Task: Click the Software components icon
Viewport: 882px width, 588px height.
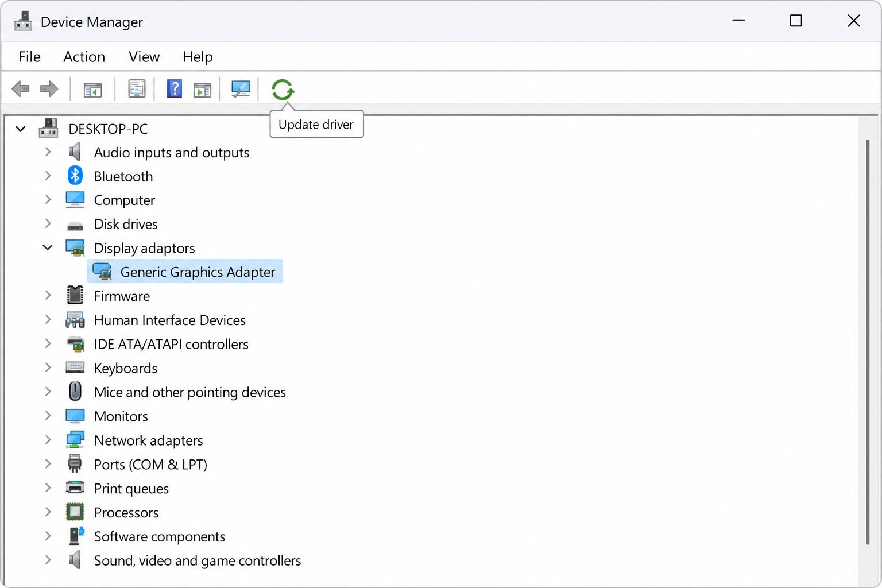Action: pyautogui.click(x=76, y=535)
